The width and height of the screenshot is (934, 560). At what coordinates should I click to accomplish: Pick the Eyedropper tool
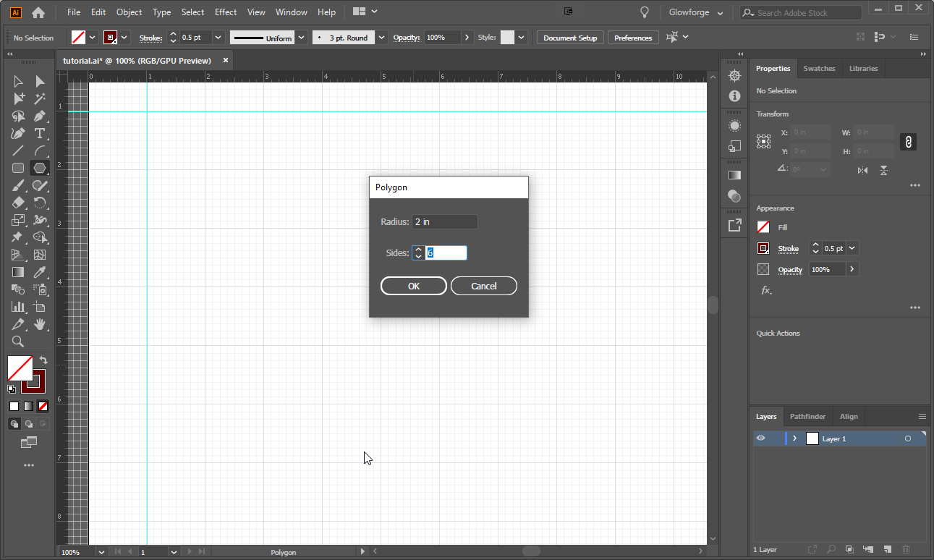[x=40, y=272]
